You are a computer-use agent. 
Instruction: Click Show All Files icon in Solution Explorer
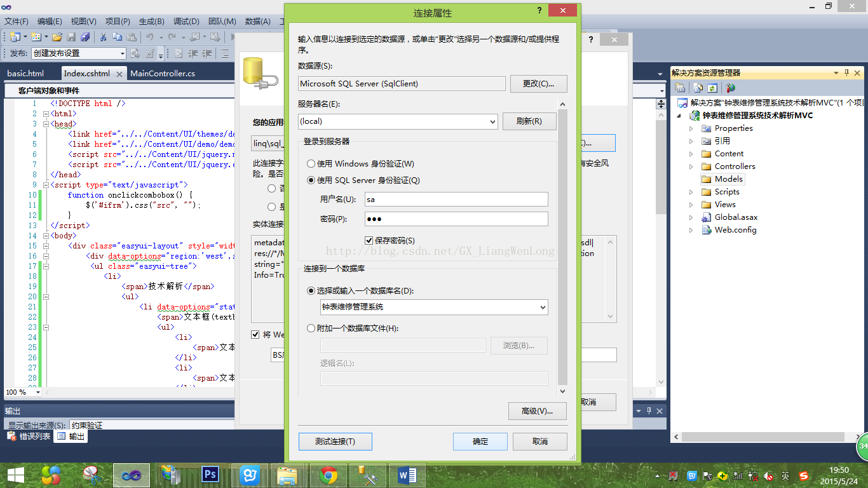click(698, 88)
